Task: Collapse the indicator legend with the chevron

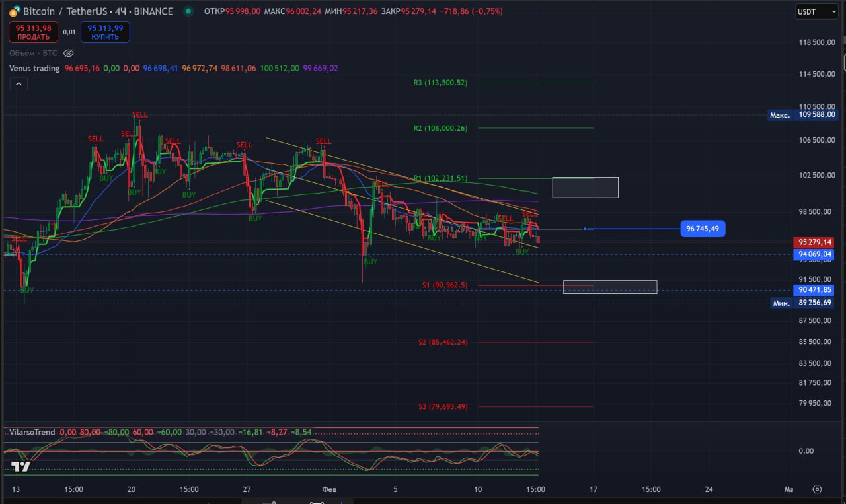Action: coord(19,84)
